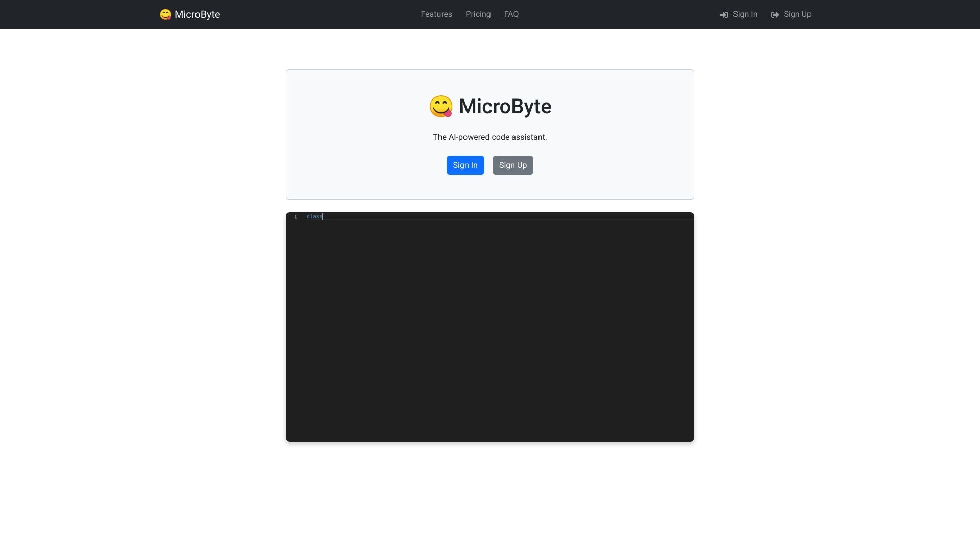Image resolution: width=980 pixels, height=551 pixels.
Task: Select Sign Up in the top navigation
Action: click(797, 14)
